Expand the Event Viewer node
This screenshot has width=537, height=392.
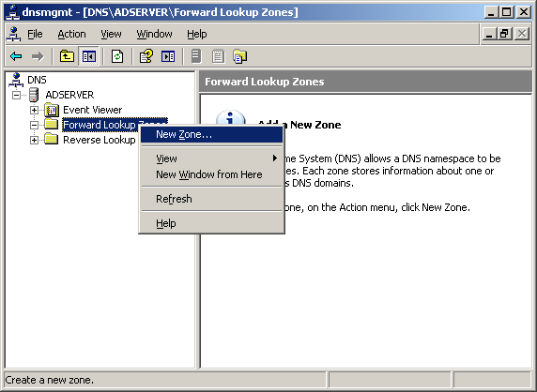(34, 110)
